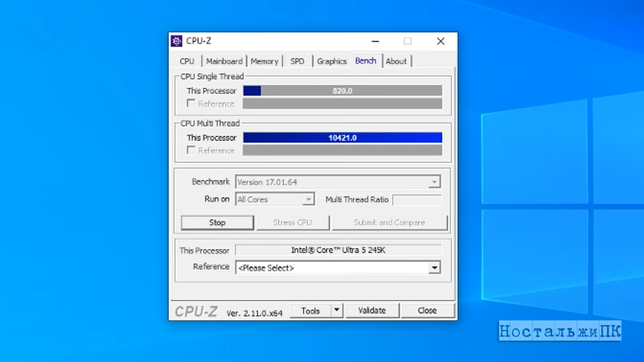Click the Multi Thread Ratio field
This screenshot has width=644, height=362.
pos(417,200)
